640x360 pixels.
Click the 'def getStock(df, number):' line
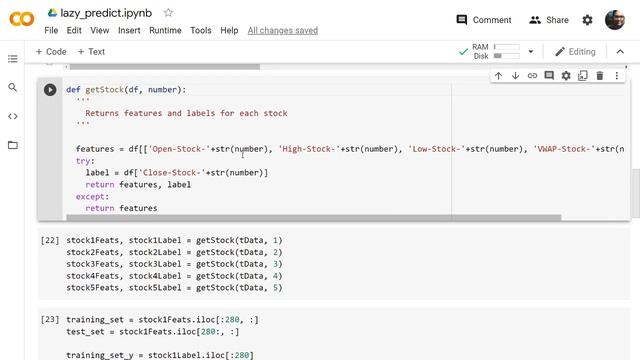pos(126,89)
